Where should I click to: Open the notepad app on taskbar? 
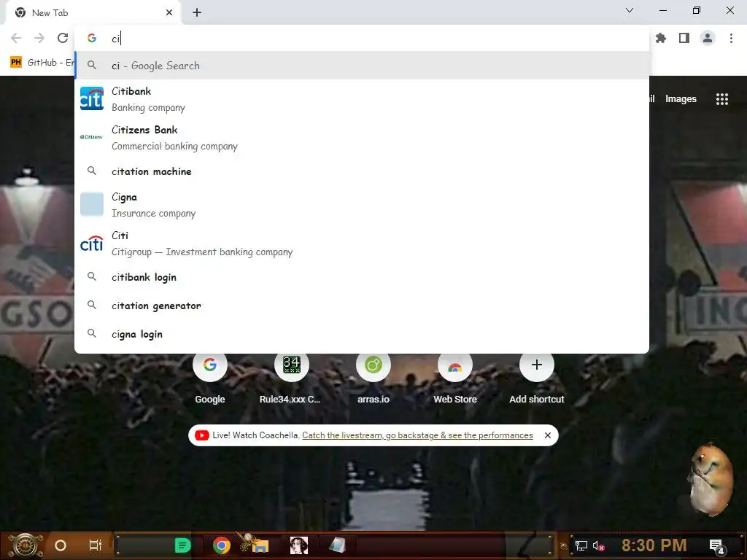(x=337, y=545)
